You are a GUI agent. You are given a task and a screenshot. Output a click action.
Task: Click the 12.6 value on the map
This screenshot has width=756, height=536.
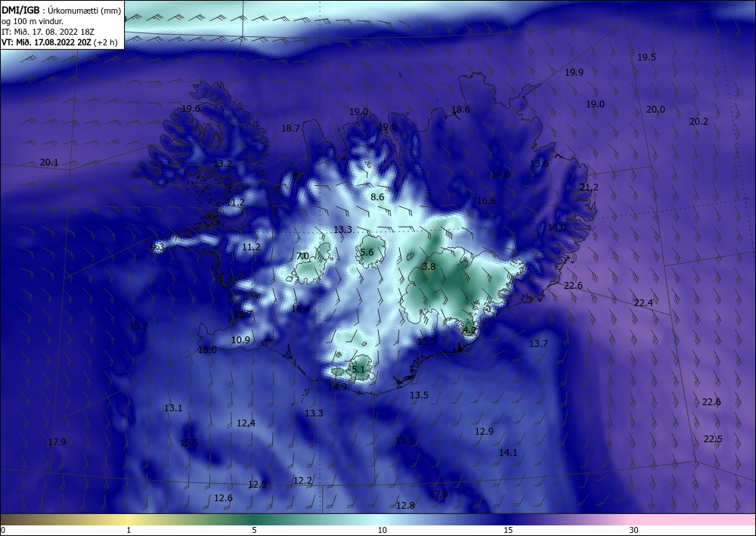coord(223,498)
